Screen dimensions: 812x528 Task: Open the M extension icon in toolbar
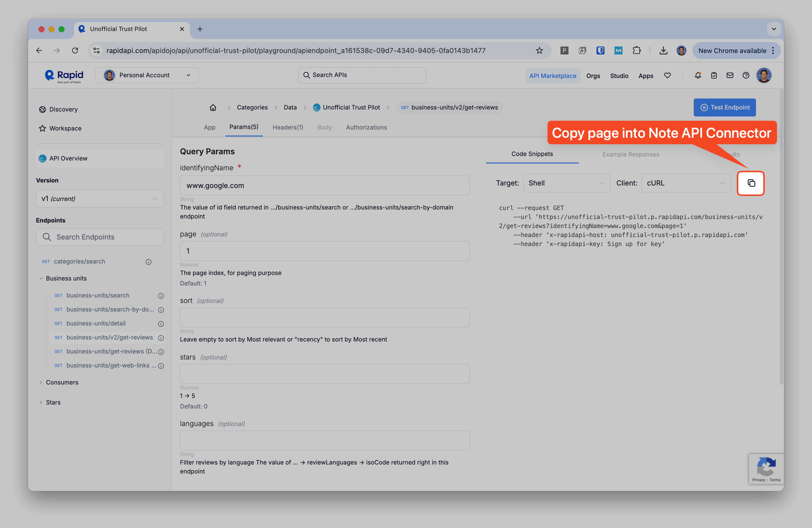tap(618, 50)
